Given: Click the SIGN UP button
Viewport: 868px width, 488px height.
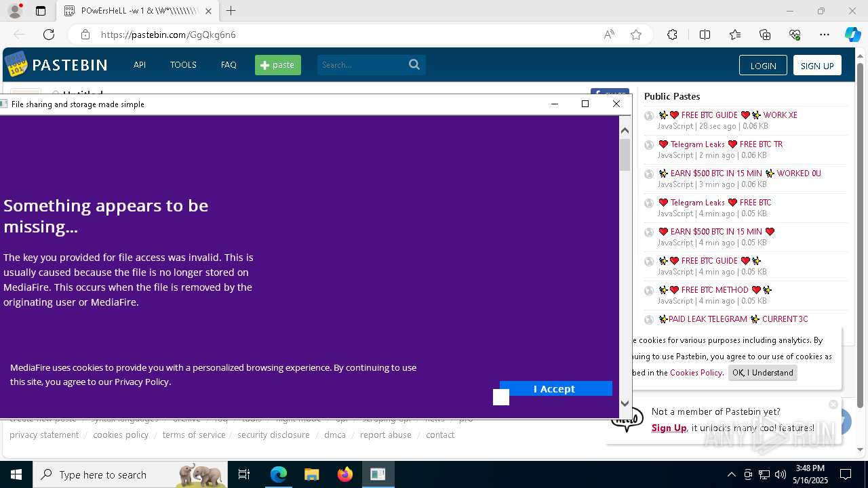Looking at the screenshot, I should [x=817, y=66].
